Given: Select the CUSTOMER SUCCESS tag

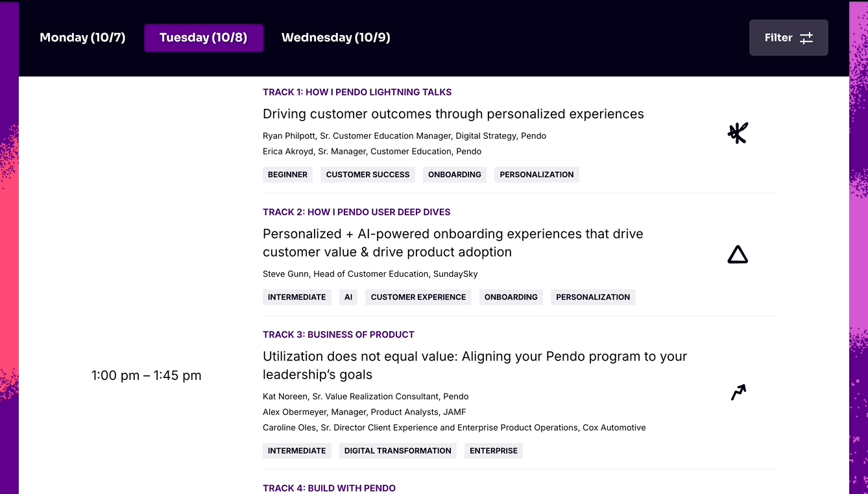Looking at the screenshot, I should click(368, 174).
